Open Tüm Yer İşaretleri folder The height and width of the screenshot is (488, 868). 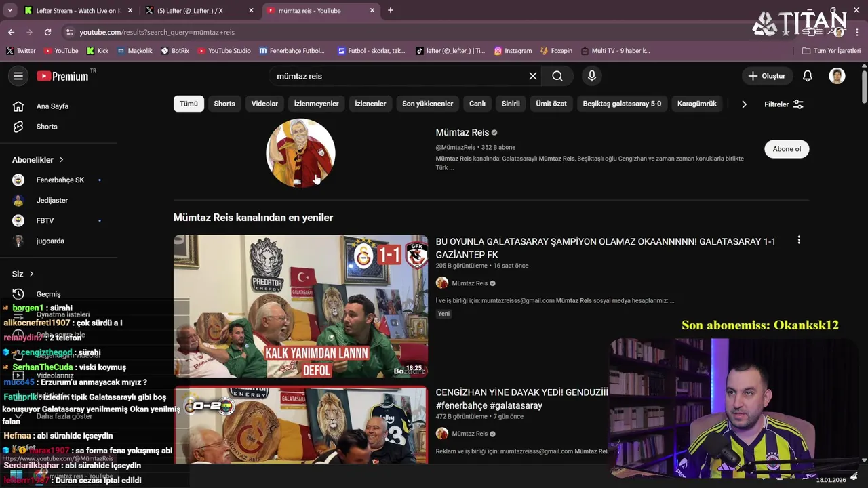pyautogui.click(x=831, y=51)
